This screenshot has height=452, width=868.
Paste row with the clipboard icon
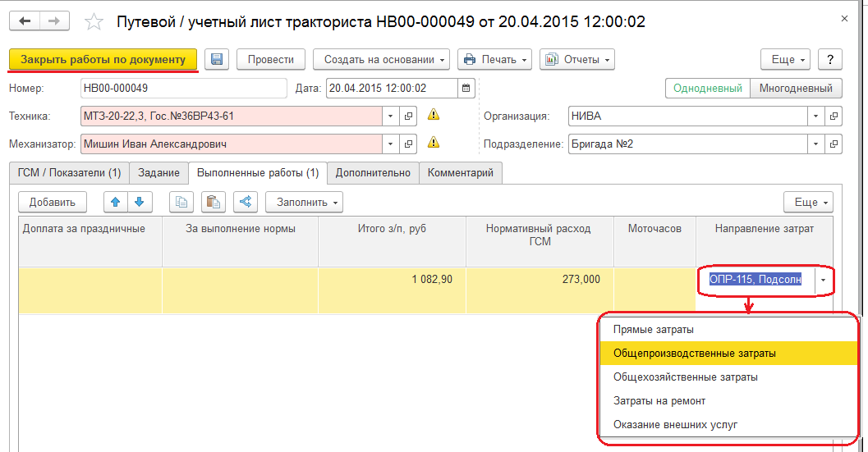click(x=214, y=202)
